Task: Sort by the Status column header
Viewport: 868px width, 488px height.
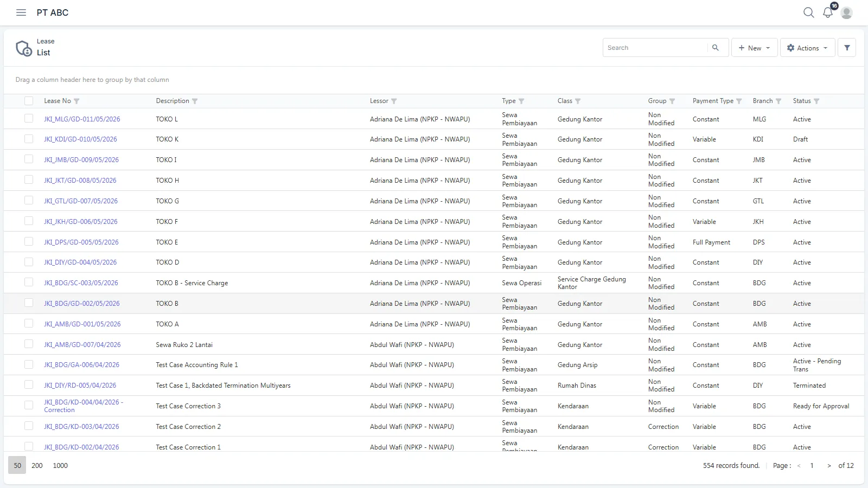Action: tap(802, 101)
